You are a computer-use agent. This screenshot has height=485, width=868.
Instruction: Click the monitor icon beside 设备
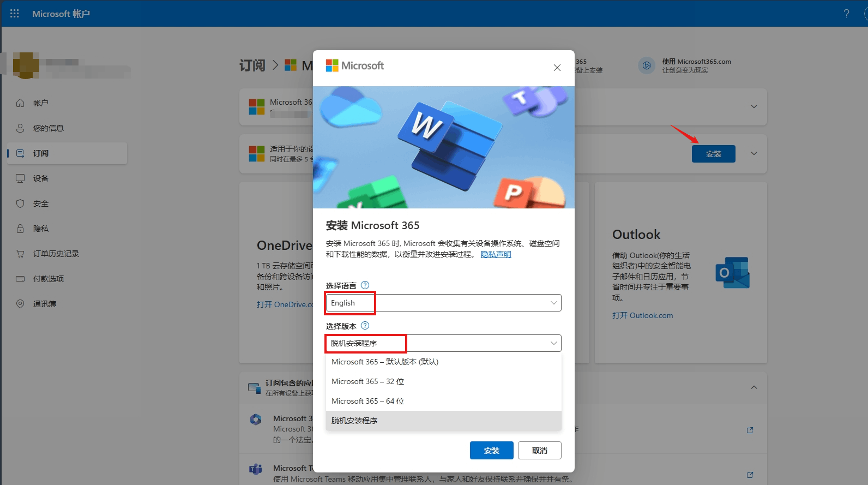pyautogui.click(x=20, y=178)
